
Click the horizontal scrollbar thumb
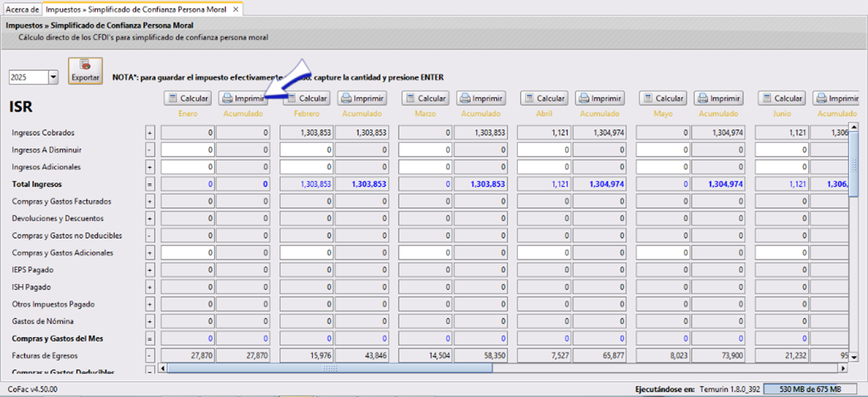point(329,369)
